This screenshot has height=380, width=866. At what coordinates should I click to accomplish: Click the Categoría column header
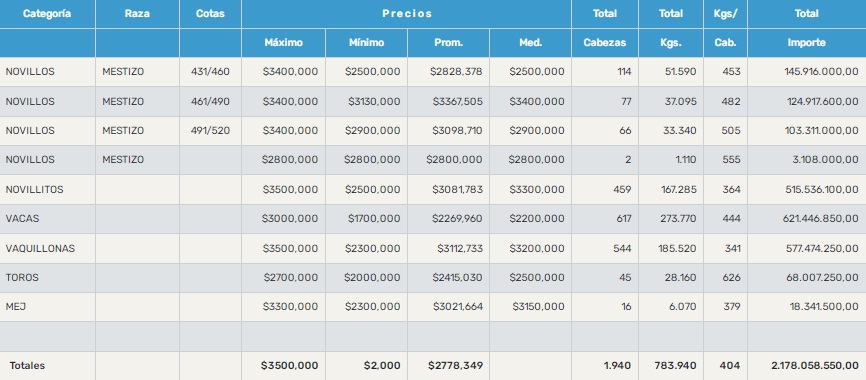[47, 14]
